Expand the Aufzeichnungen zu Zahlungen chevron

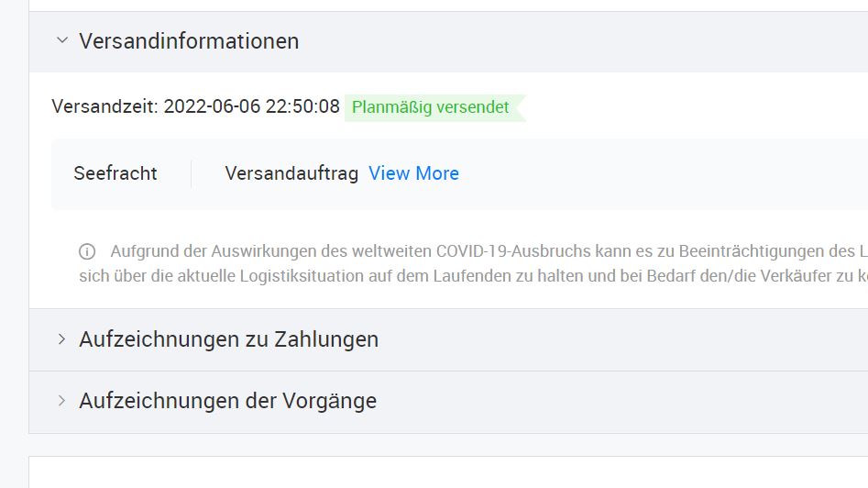[62, 339]
